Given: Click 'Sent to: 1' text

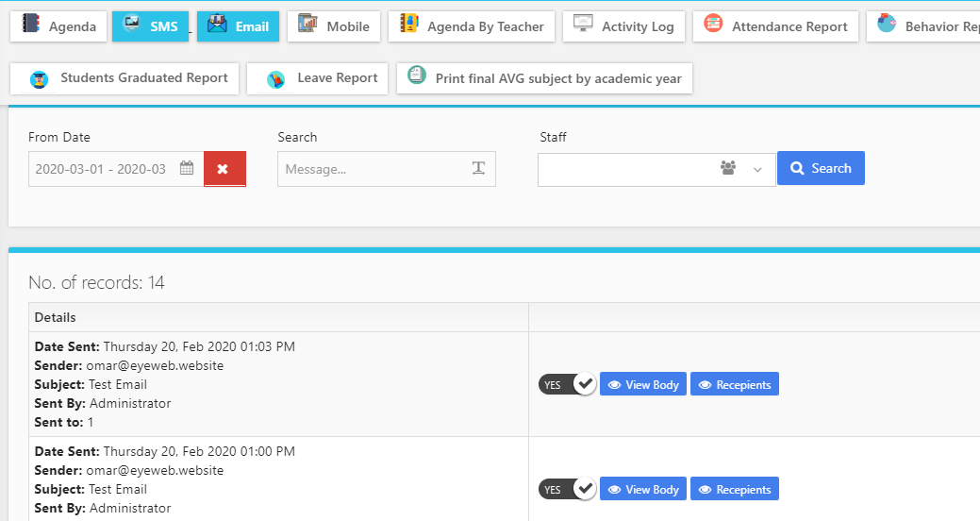Looking at the screenshot, I should [64, 422].
